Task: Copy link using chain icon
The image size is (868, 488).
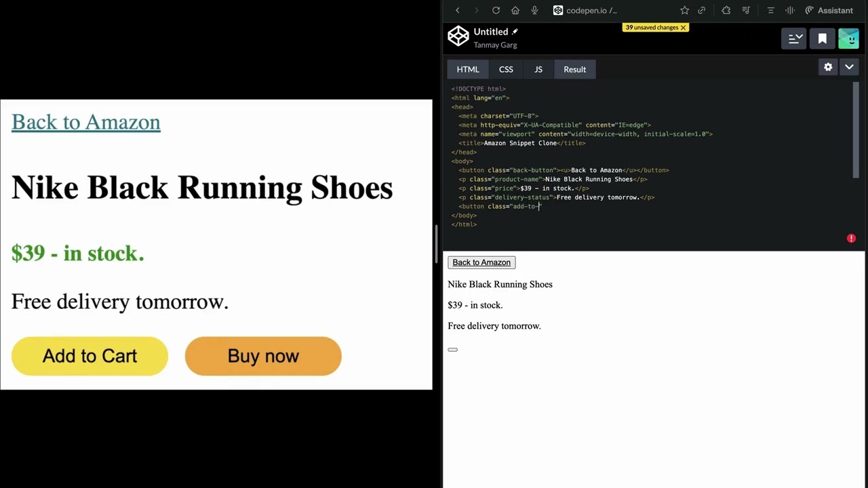Action: click(702, 10)
